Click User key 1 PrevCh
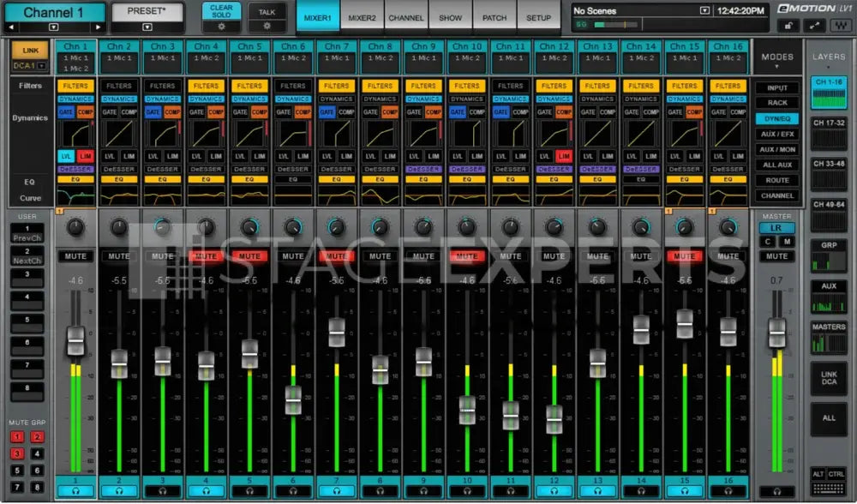The image size is (857, 504). (27, 233)
